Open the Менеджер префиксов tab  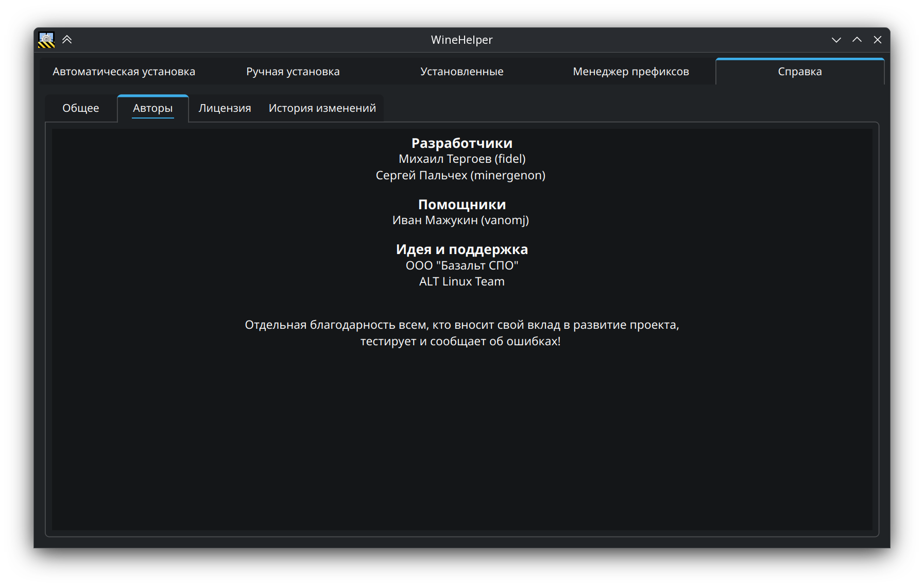[x=630, y=72]
